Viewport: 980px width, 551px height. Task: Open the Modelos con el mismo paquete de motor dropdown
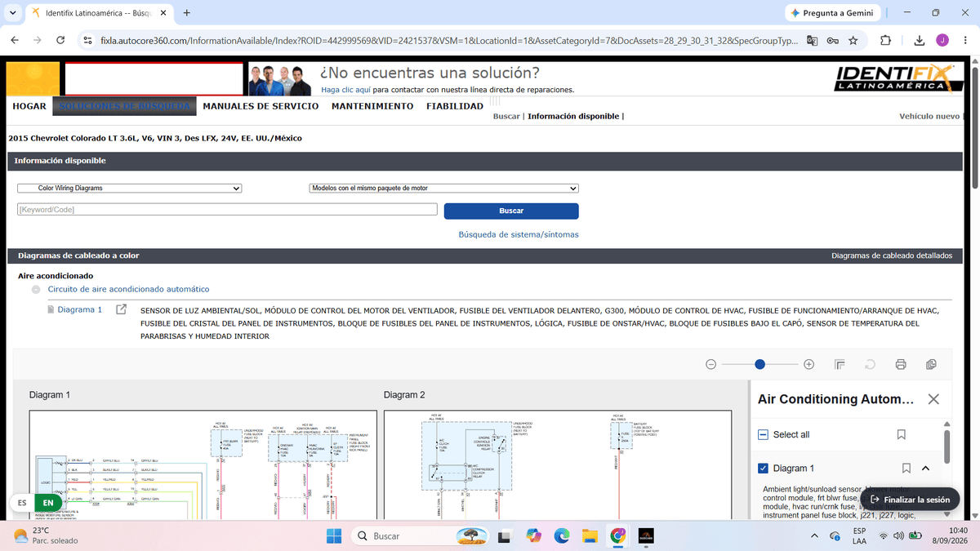click(443, 189)
